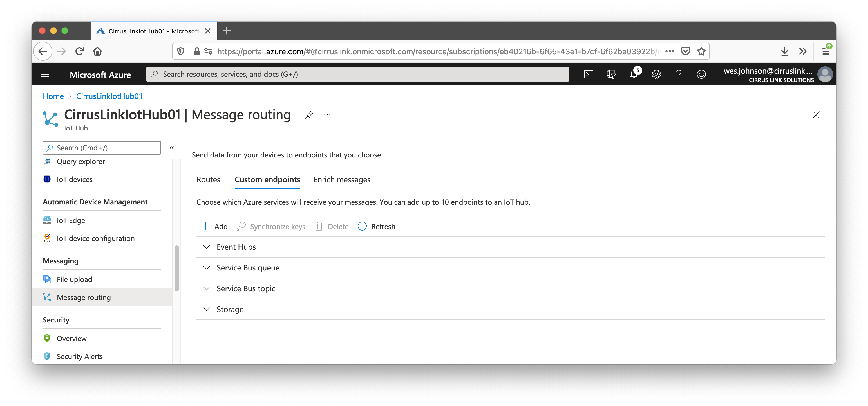Switch to the Enrich messages tab
The width and height of the screenshot is (868, 406).
[x=342, y=179]
